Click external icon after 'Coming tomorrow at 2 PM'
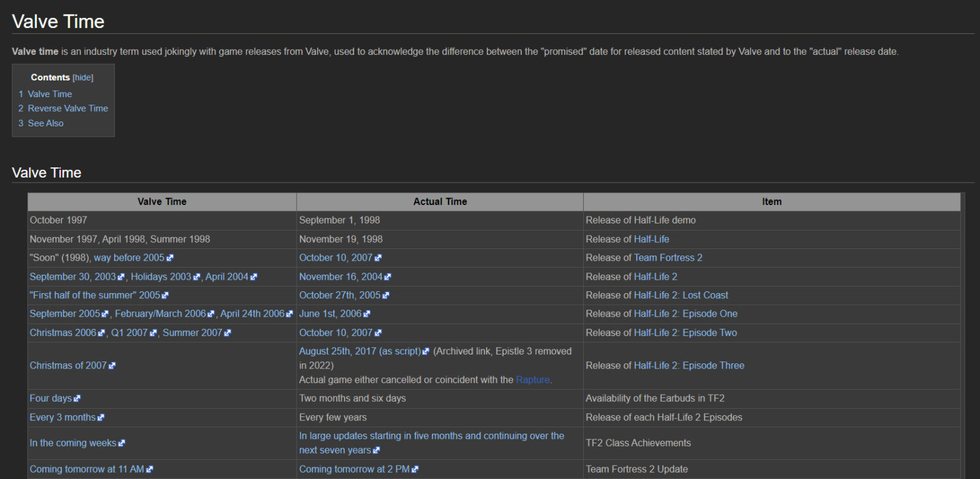 pos(415,469)
